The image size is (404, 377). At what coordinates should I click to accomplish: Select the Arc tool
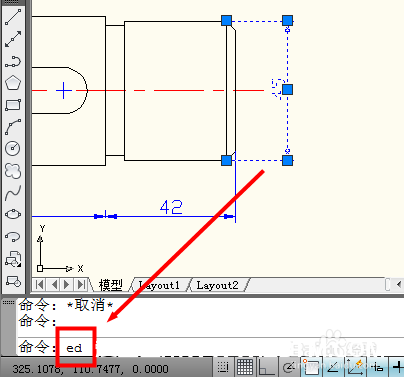[13, 127]
